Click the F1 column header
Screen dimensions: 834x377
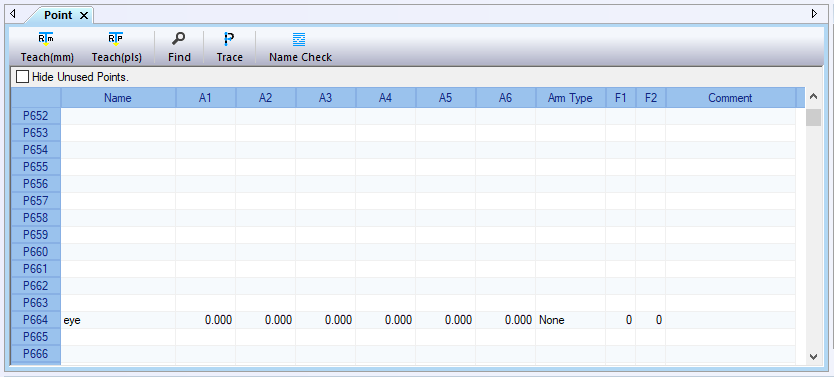pyautogui.click(x=621, y=98)
